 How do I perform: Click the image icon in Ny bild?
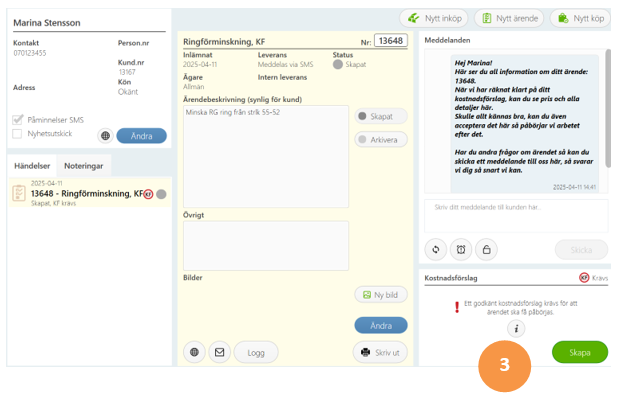pos(366,295)
